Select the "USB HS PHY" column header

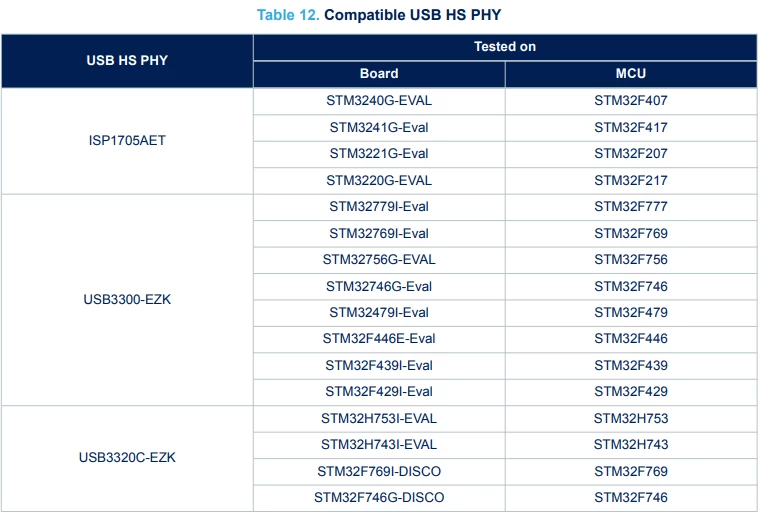click(x=127, y=60)
